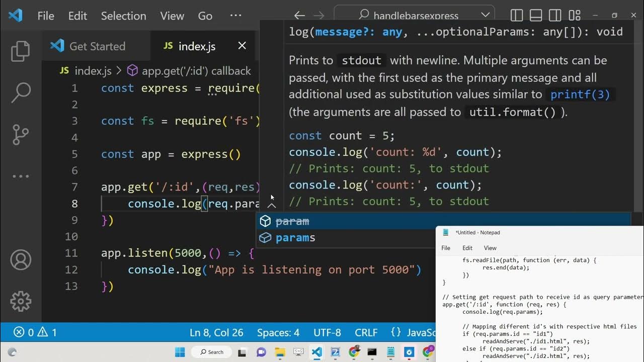The height and width of the screenshot is (362, 644).
Task: Change line ending from CRLF
Action: (x=366, y=332)
